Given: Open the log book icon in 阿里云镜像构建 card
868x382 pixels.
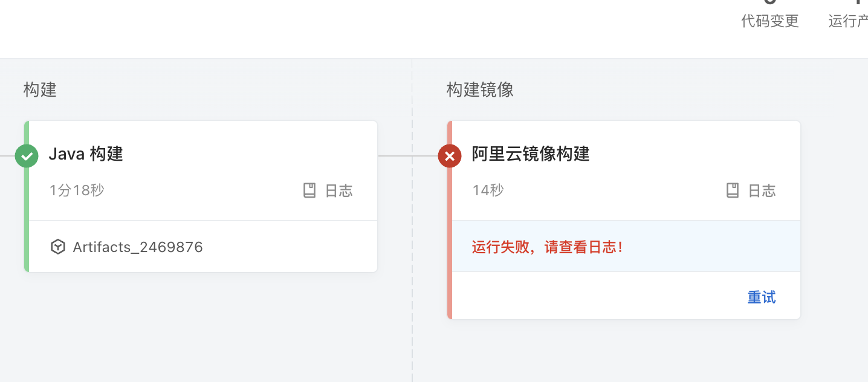Looking at the screenshot, I should pyautogui.click(x=733, y=191).
